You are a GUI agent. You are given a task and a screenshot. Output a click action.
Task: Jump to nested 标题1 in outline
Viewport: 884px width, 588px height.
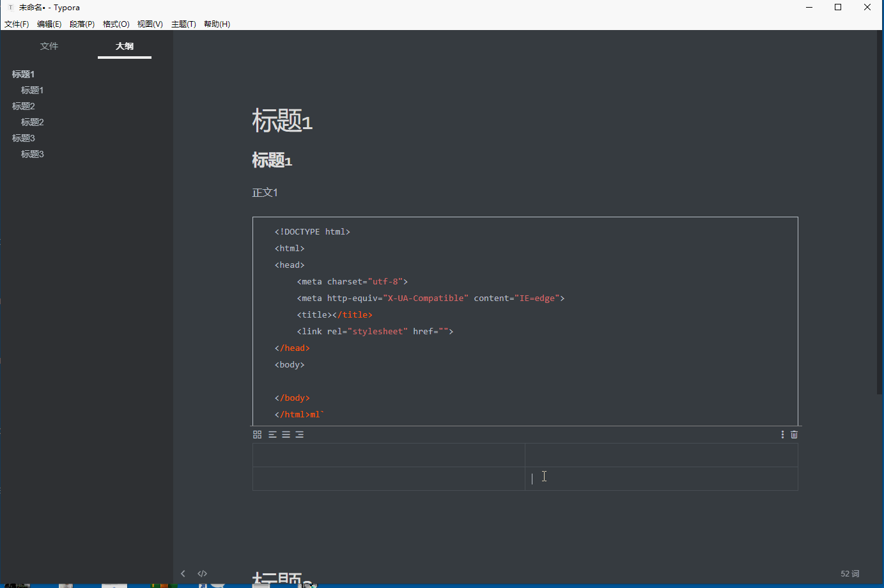(x=32, y=90)
